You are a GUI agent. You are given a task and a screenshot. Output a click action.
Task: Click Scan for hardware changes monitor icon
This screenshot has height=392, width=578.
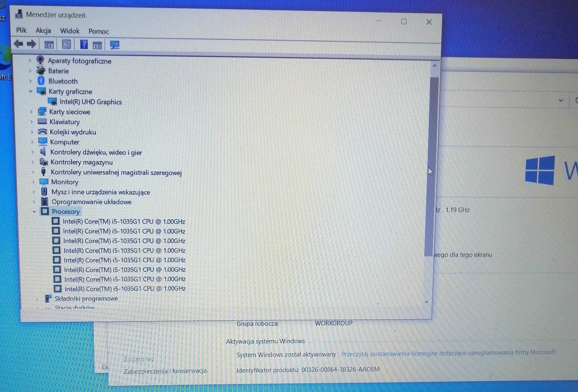(115, 45)
